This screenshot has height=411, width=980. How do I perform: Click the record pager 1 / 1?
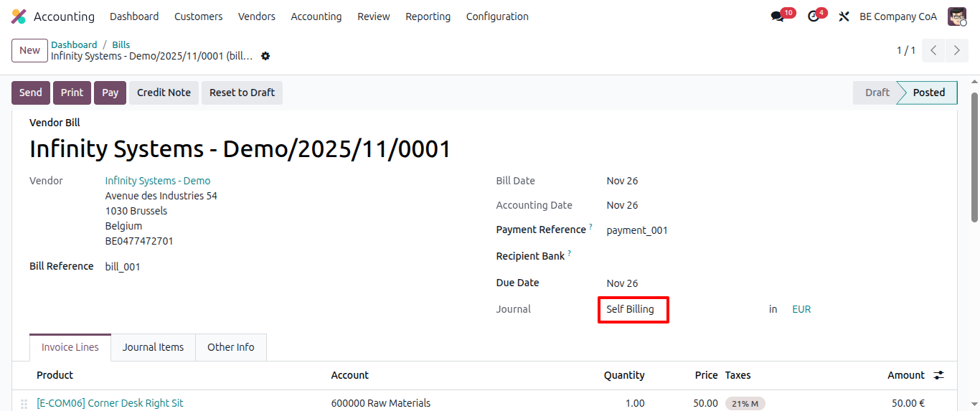click(906, 51)
